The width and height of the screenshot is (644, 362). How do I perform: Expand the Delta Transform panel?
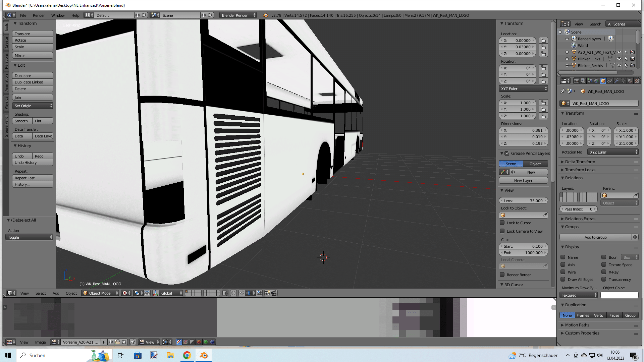point(580,162)
